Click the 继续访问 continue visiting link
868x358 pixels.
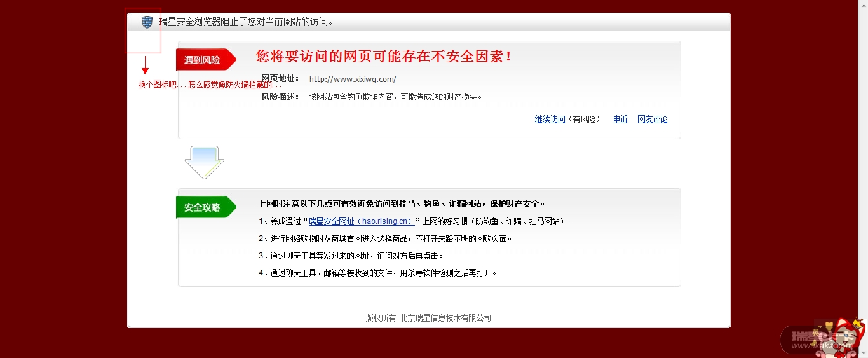(x=550, y=119)
